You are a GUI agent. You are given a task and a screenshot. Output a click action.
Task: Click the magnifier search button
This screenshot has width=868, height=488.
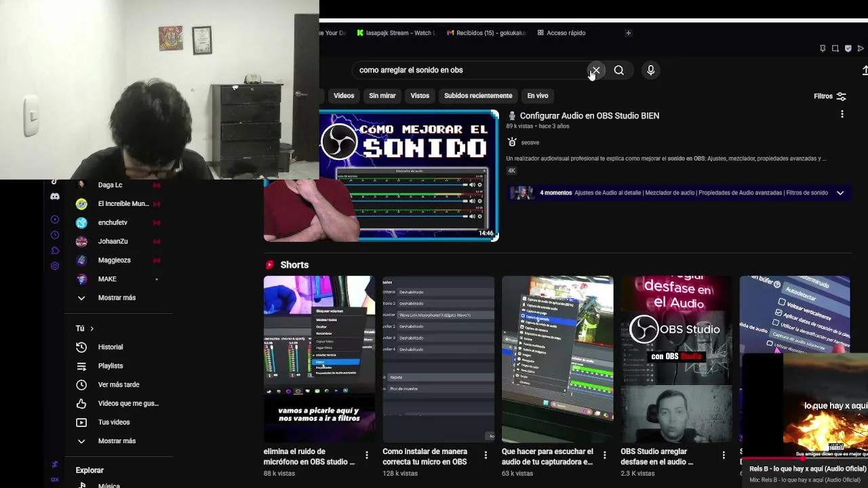pyautogui.click(x=619, y=70)
